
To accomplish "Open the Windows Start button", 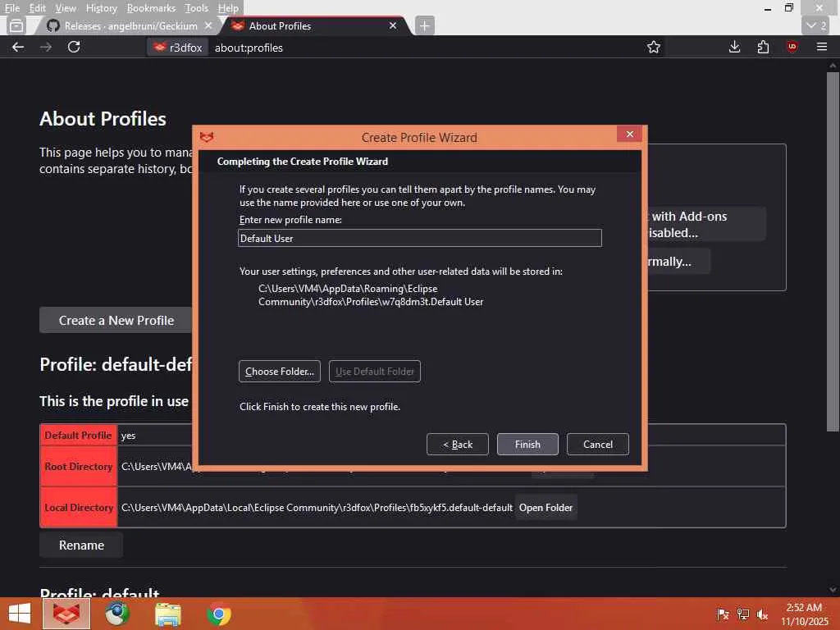I will pyautogui.click(x=20, y=614).
